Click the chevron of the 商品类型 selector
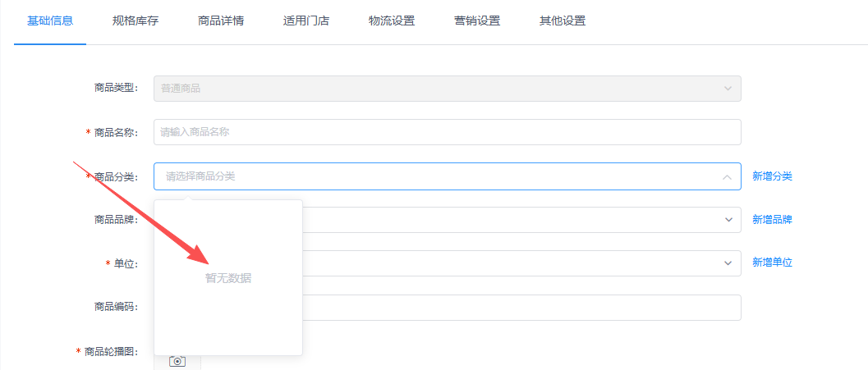 pyautogui.click(x=728, y=89)
